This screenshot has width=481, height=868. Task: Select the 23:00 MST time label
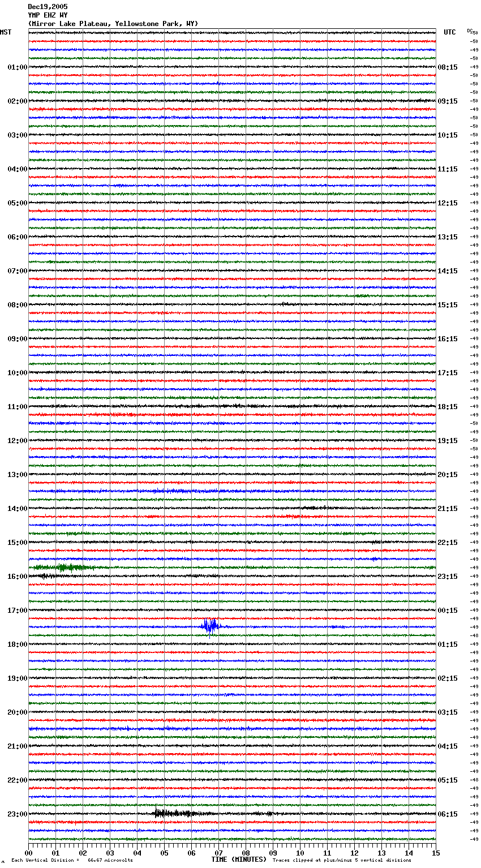(x=18, y=814)
